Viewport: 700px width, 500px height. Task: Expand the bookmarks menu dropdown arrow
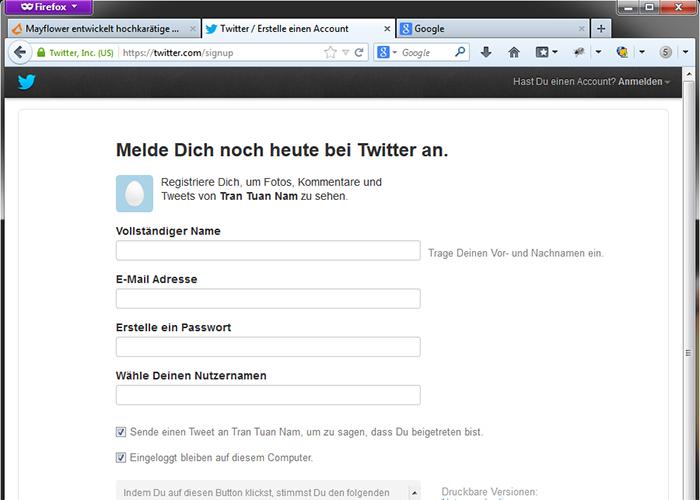pos(554,52)
